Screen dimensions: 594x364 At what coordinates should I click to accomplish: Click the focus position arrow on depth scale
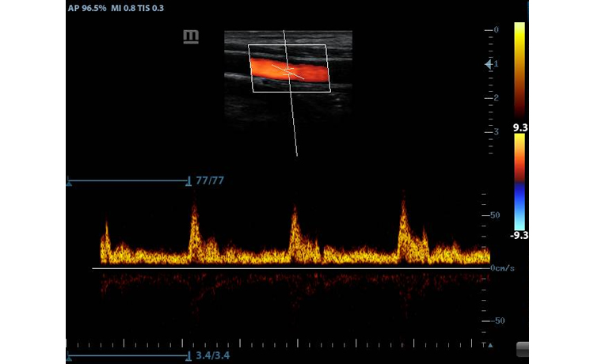pos(489,65)
